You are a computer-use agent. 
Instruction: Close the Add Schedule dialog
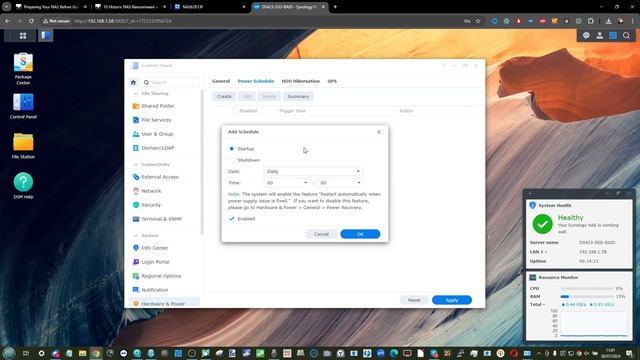click(x=379, y=132)
